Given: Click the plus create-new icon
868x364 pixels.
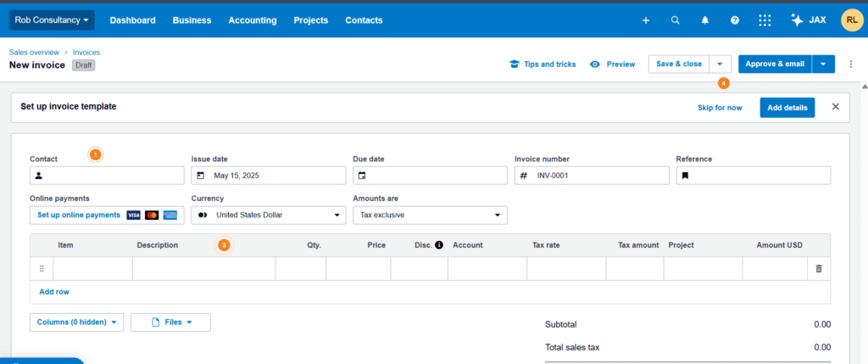Looking at the screenshot, I should pos(645,20).
